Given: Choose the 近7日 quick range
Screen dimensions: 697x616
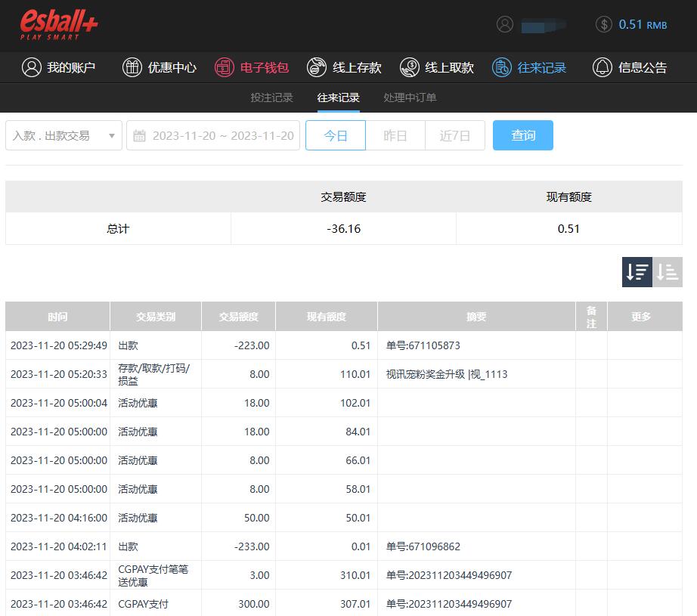Looking at the screenshot, I should [455, 135].
